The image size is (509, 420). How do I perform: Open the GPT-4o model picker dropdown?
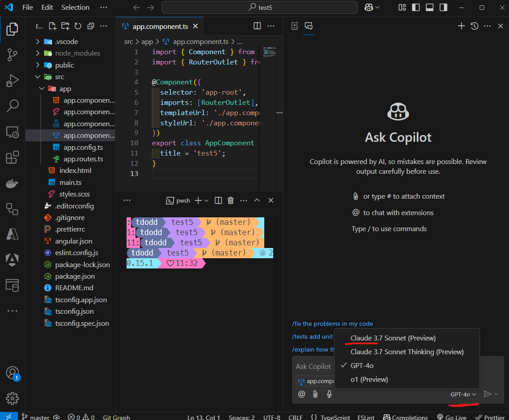click(x=463, y=394)
